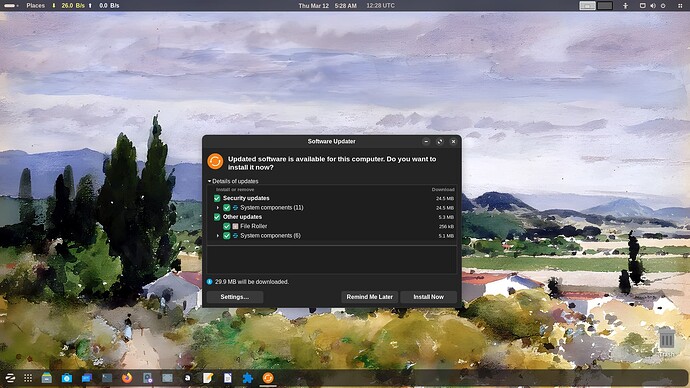Viewport: 690px width, 388px height.
Task: Close the Software Updater window
Action: point(453,142)
